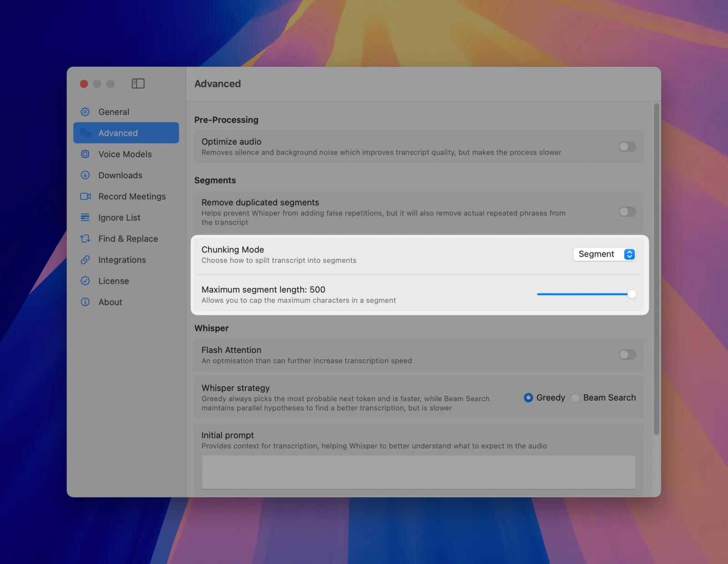Screen dimensions: 728x564
Task: Click the 'Segments' section heading
Action: [215, 180]
